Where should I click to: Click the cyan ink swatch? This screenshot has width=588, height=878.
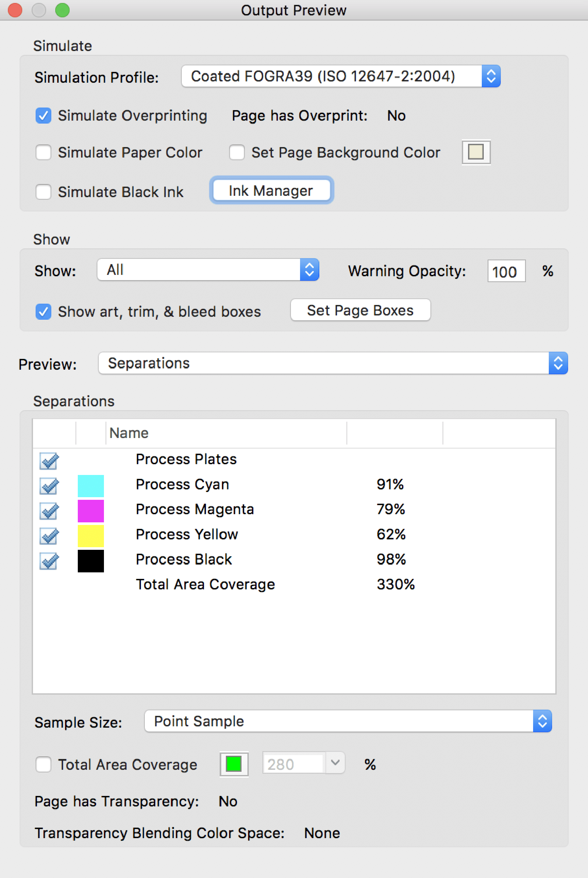point(91,486)
